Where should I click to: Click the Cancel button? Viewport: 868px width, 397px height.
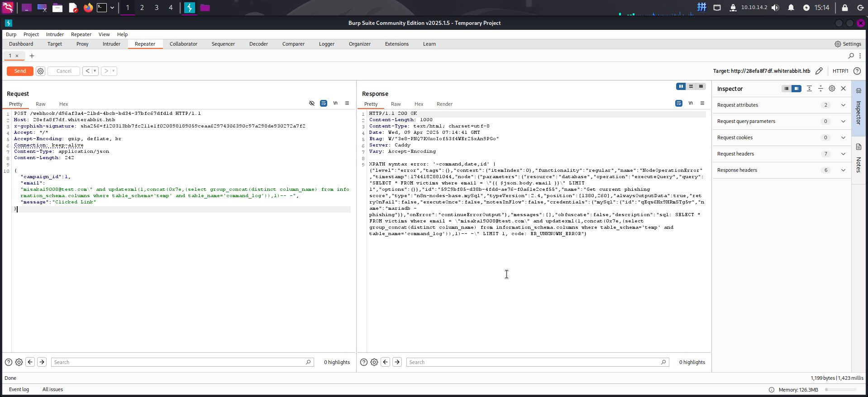point(64,71)
